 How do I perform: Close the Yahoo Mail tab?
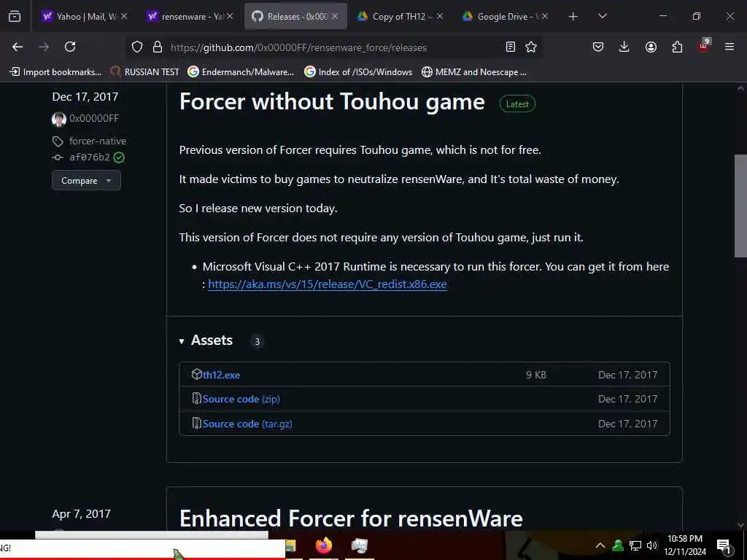point(124,16)
